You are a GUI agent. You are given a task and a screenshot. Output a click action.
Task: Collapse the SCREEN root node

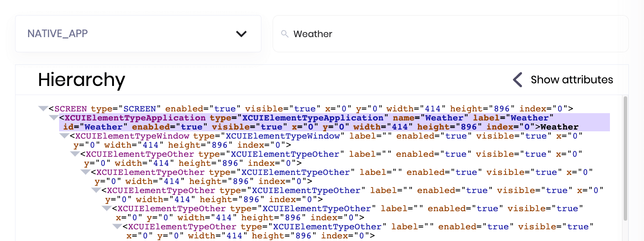(43, 108)
